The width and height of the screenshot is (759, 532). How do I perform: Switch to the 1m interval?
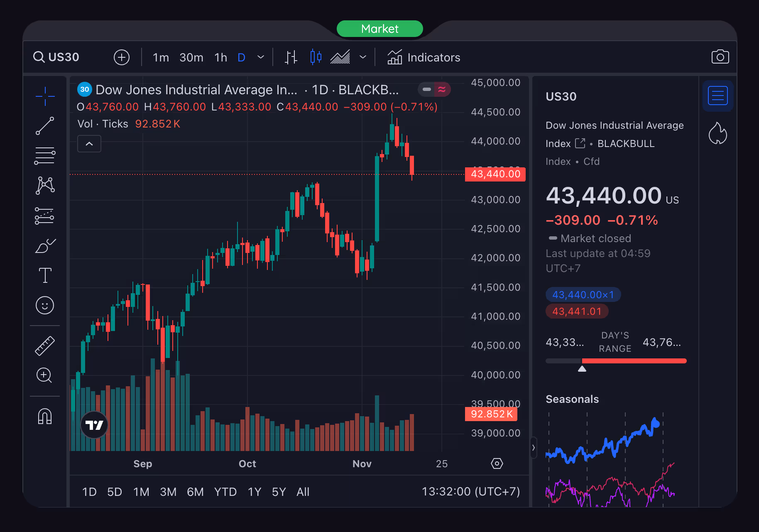pyautogui.click(x=161, y=57)
